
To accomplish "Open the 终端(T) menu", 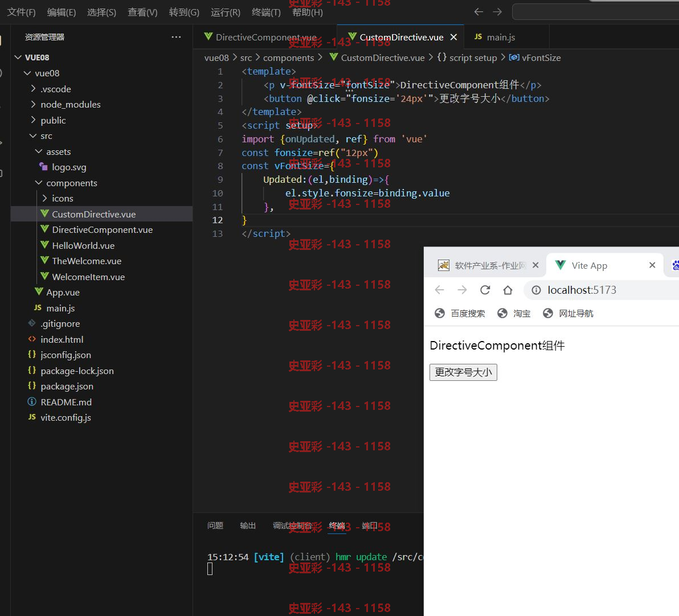I will (266, 12).
